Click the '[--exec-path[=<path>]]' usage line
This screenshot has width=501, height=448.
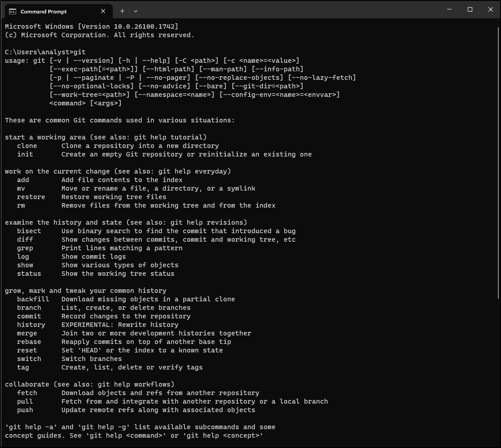point(176,69)
